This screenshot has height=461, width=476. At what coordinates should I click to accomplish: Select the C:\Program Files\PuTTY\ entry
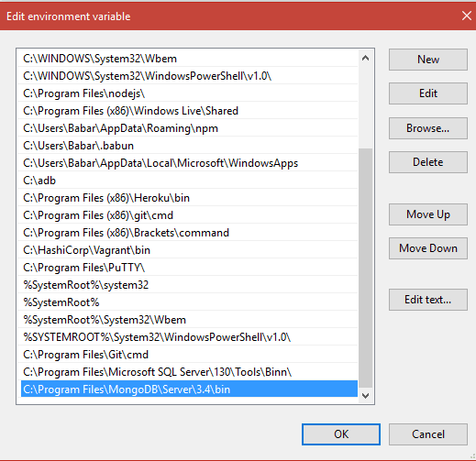(188, 268)
